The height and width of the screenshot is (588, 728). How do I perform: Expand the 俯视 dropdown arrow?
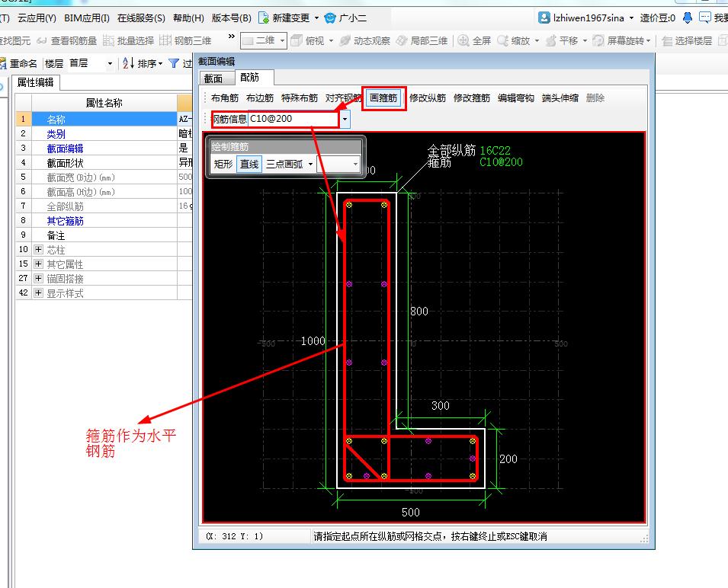pyautogui.click(x=331, y=41)
